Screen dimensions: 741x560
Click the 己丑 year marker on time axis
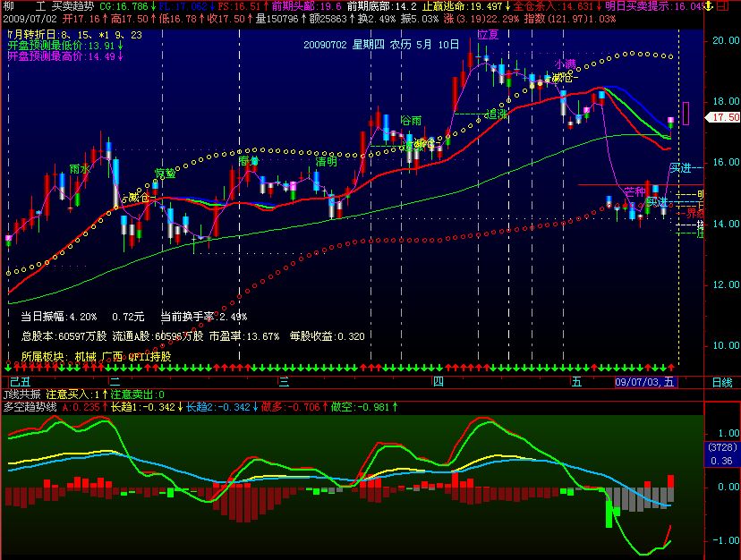click(x=20, y=382)
